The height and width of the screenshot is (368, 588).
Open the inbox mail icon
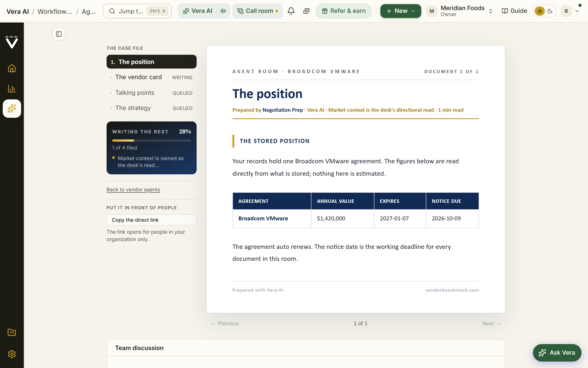pyautogui.click(x=306, y=11)
